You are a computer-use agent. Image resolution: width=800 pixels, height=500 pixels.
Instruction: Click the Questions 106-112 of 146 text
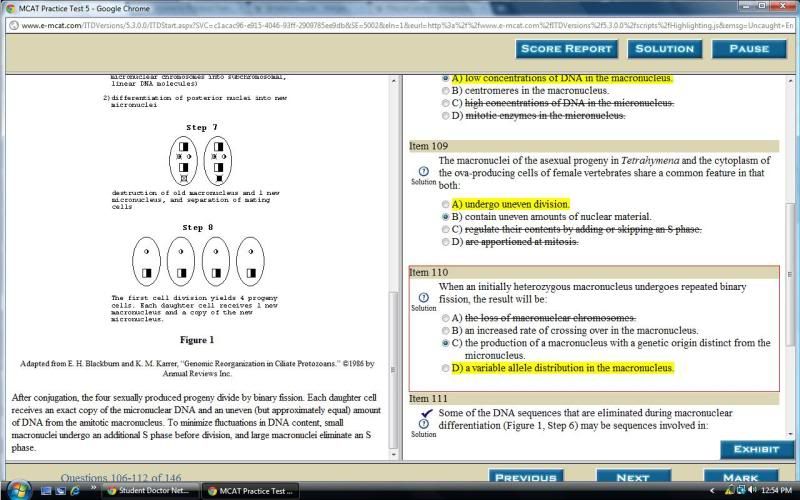click(x=121, y=478)
